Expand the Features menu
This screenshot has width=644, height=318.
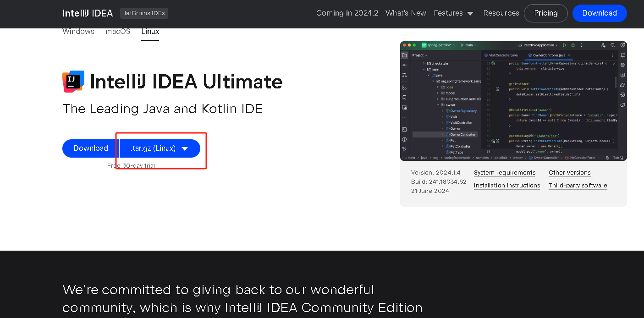(454, 13)
